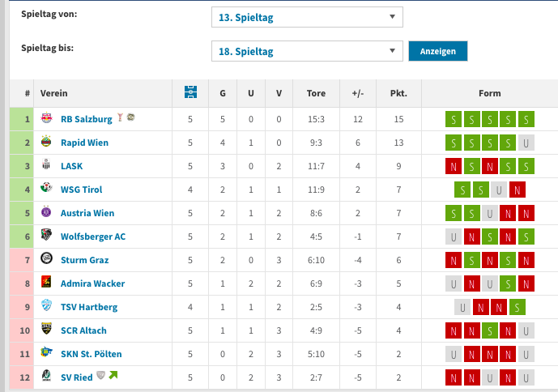Screen dimensions: 558x392
Task: Click the Tore column header
Action: (x=316, y=93)
